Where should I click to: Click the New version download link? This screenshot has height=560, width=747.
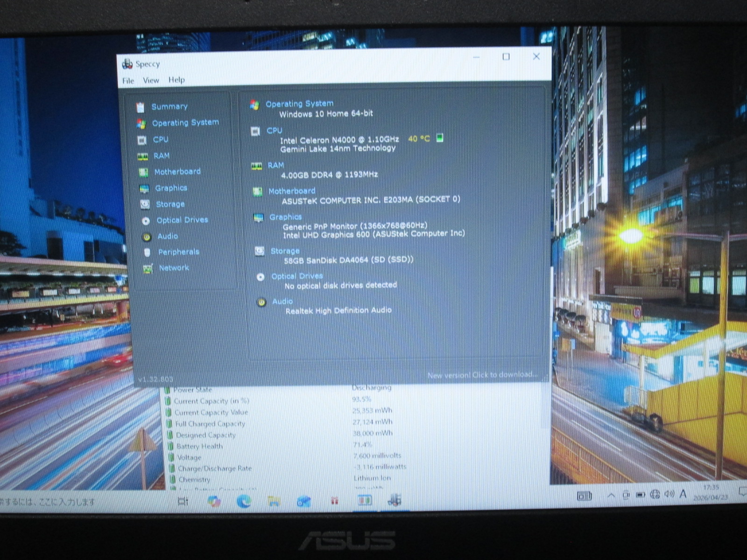[x=482, y=375]
